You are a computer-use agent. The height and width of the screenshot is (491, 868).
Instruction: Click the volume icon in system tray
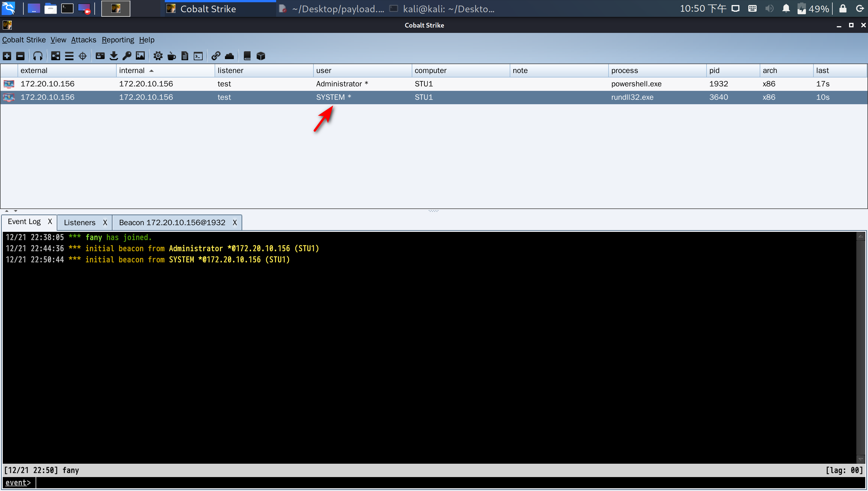[x=769, y=9]
